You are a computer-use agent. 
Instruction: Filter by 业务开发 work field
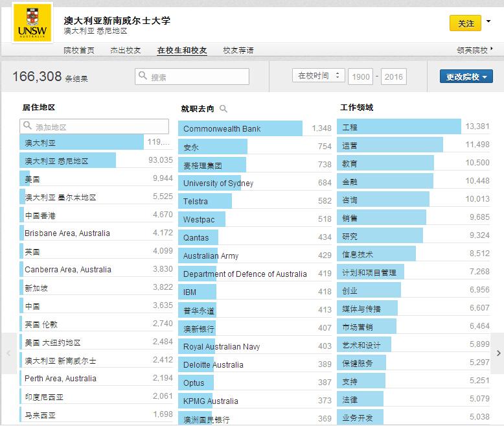click(413, 418)
